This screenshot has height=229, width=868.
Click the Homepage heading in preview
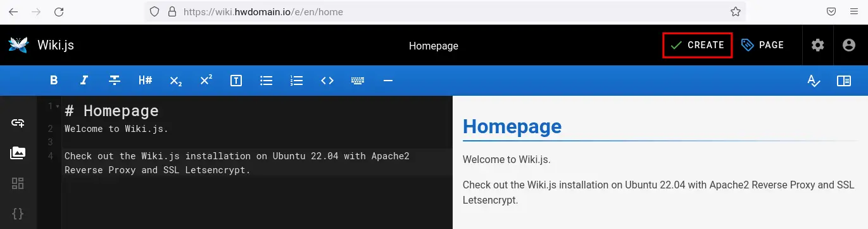(512, 126)
